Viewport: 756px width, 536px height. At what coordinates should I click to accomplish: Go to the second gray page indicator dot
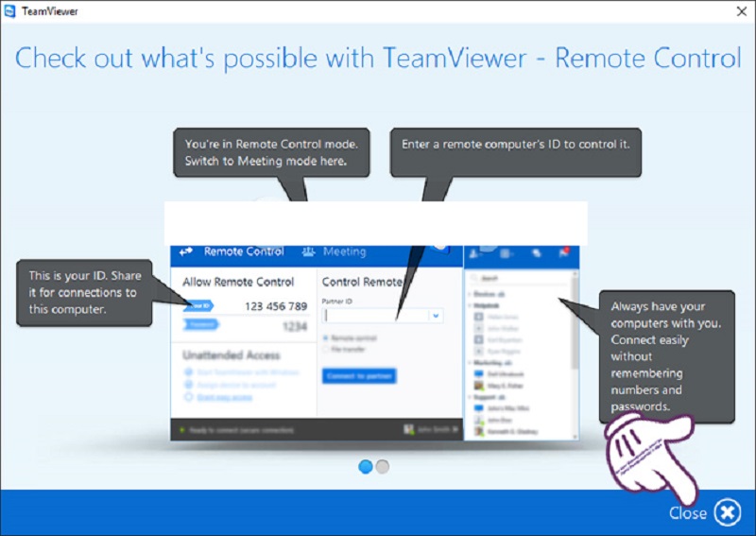click(x=383, y=467)
